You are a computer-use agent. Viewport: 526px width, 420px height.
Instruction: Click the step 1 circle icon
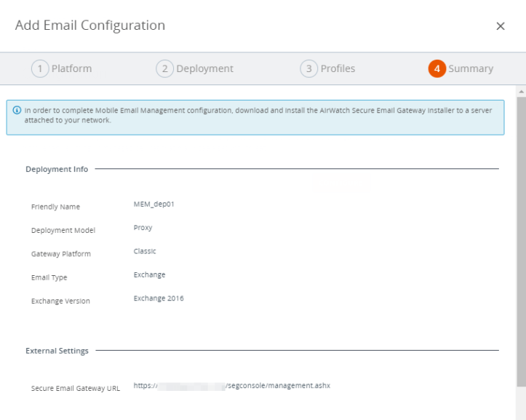[x=39, y=68]
